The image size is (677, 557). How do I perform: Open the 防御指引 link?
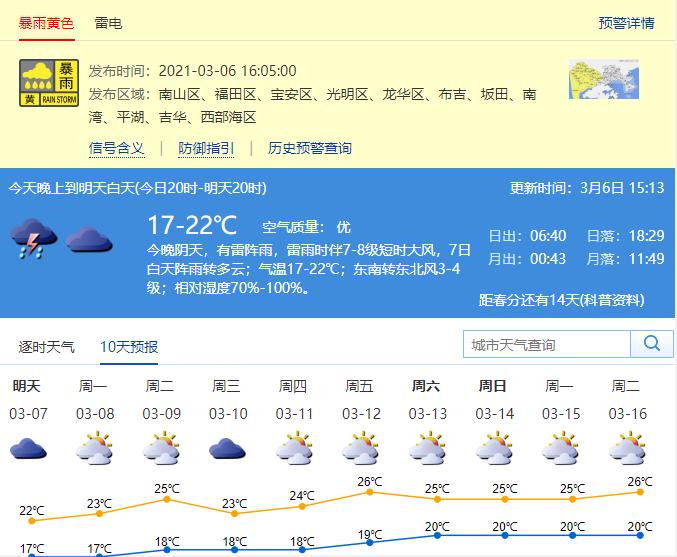coord(206,148)
